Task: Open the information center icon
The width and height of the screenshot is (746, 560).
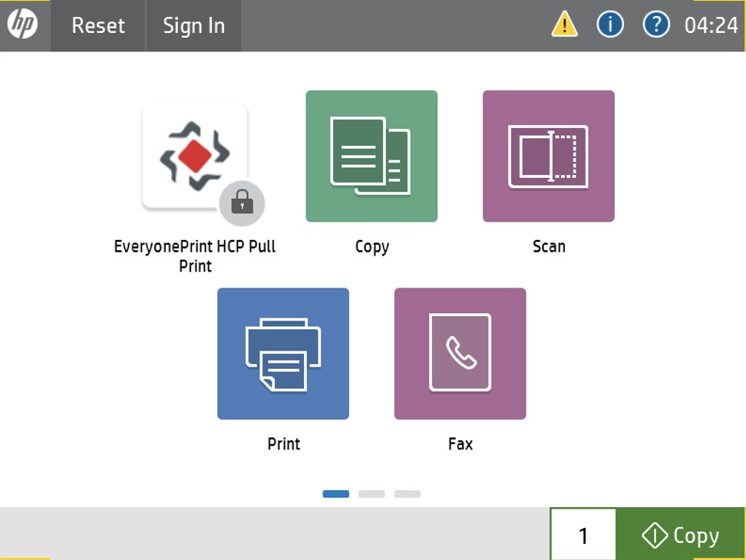Action: tap(610, 25)
